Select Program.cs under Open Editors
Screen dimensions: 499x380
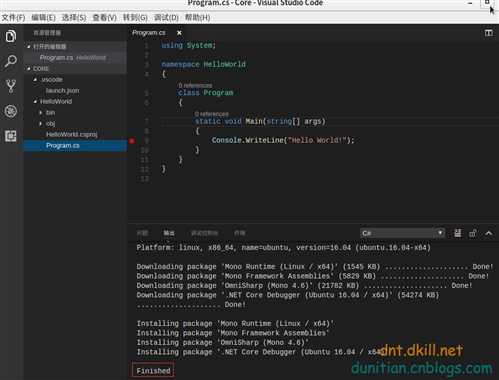(75, 57)
